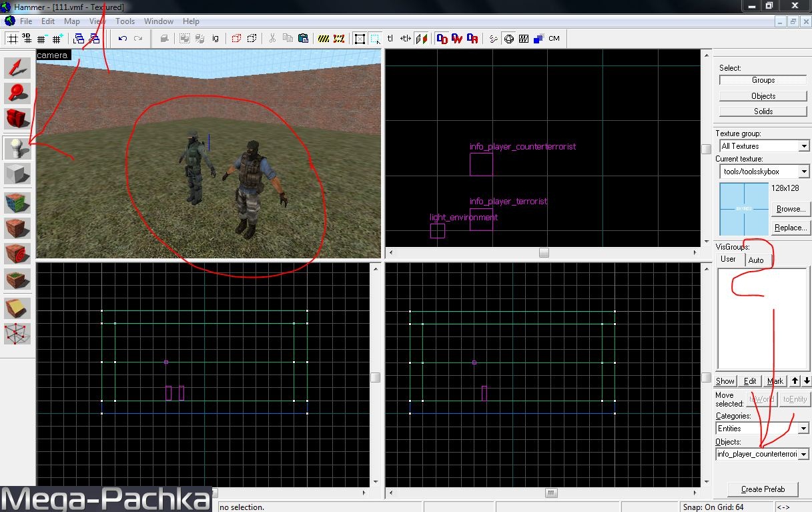Select the Block tool (gray cube)
Screen dimensions: 812x512
pyautogui.click(x=17, y=174)
